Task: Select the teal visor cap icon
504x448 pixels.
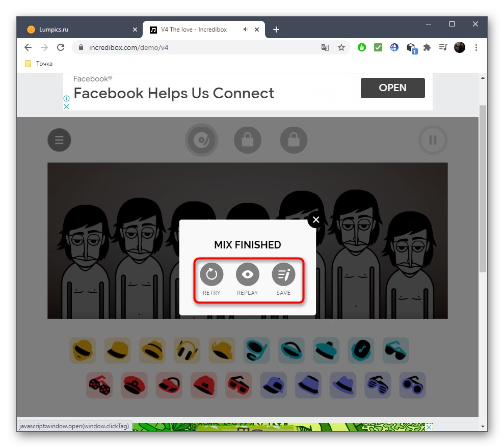Action: pyautogui.click(x=291, y=350)
